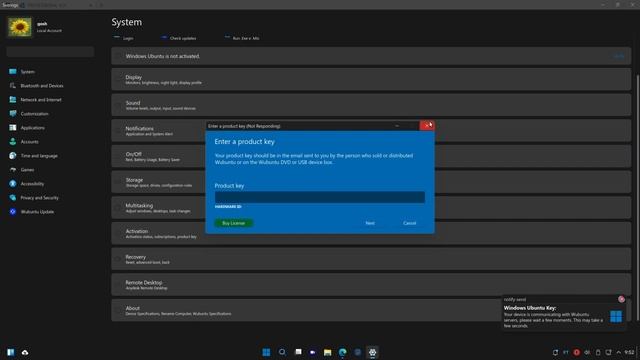Screen dimensions: 640x360
Task: Open Games section
Action: 22,170
